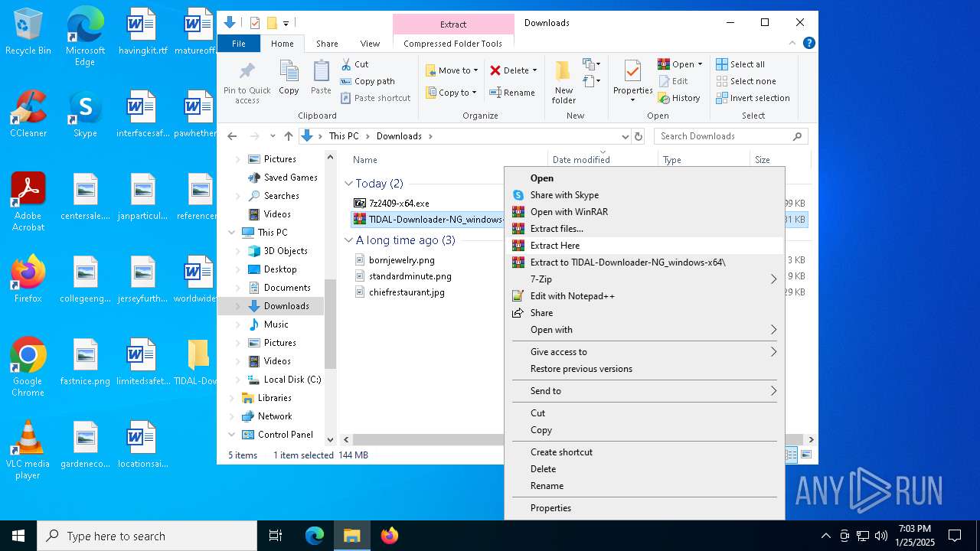Switch to the View ribbon tab

(370, 44)
